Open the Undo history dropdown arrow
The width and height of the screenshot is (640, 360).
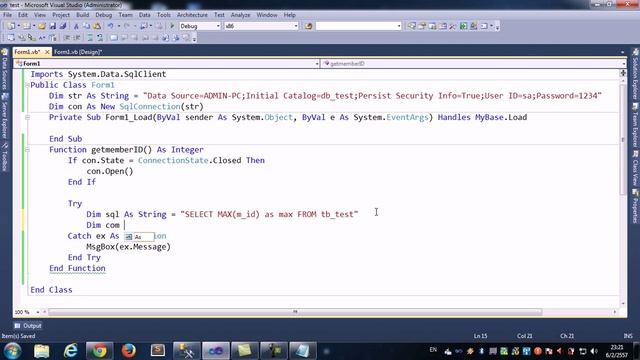click(x=118, y=26)
